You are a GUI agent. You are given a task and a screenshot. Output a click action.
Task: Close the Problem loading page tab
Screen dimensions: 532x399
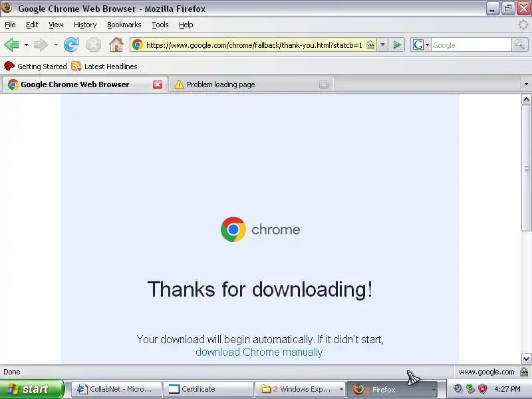click(x=324, y=84)
